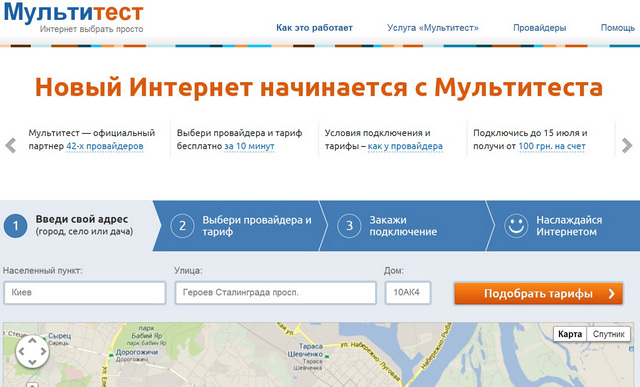
Task: Focus the Населенный пункт field with Киев
Action: coord(85,293)
